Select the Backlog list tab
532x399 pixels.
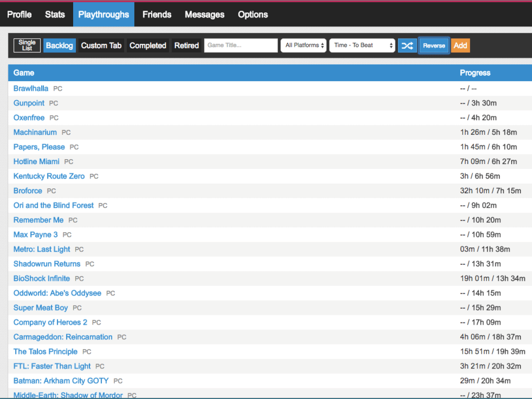click(59, 45)
